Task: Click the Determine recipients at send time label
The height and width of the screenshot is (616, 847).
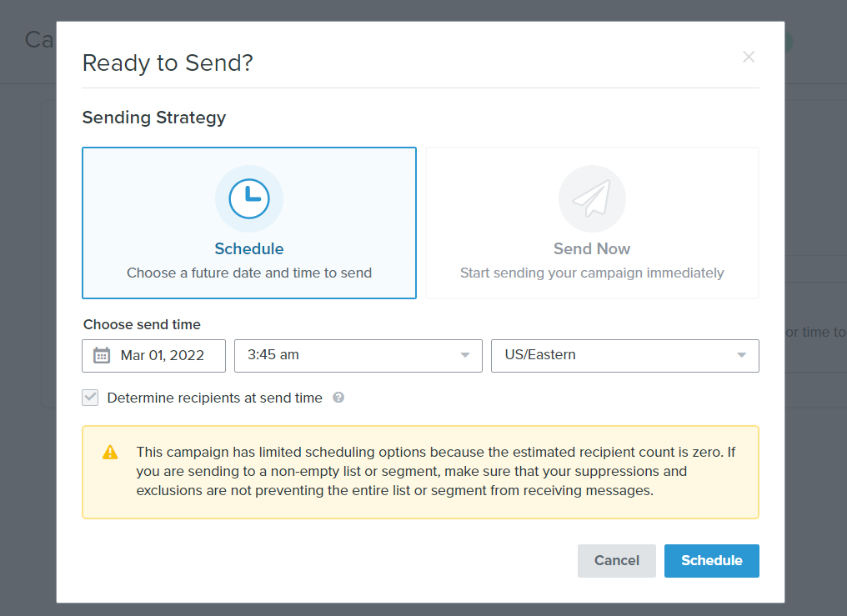Action: coord(214,398)
